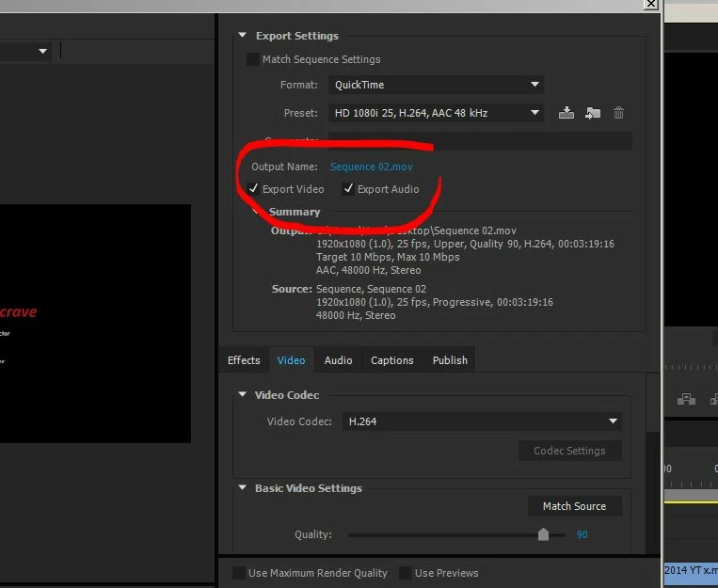The height and width of the screenshot is (588, 718).
Task: Switch to the Audio tab
Action: click(x=338, y=360)
